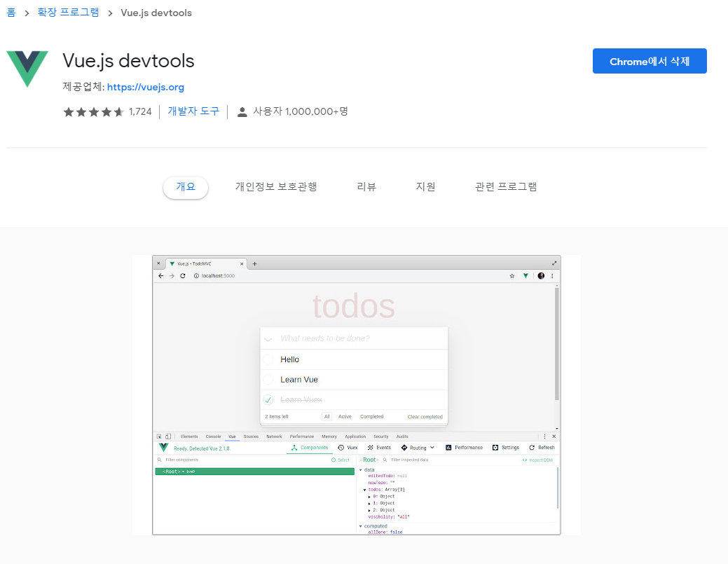Collapse todos Array[3] in preview inspector

click(364, 490)
